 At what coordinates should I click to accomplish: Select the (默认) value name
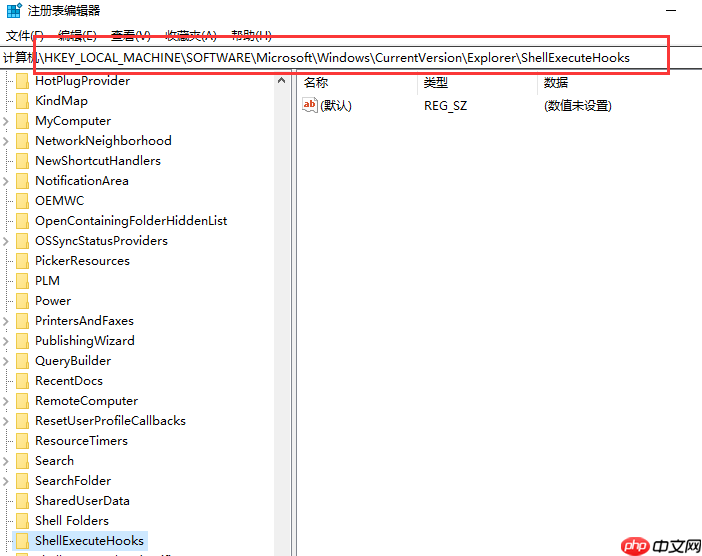point(336,106)
